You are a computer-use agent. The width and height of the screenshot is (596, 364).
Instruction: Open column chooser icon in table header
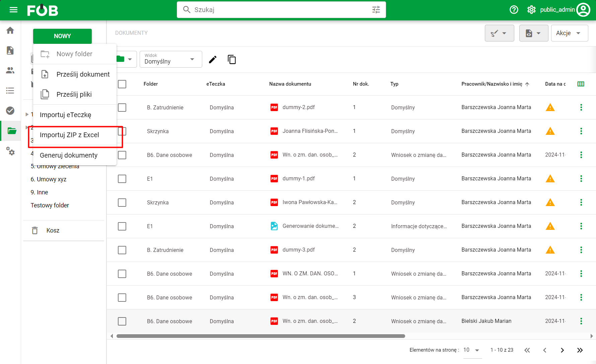[581, 84]
